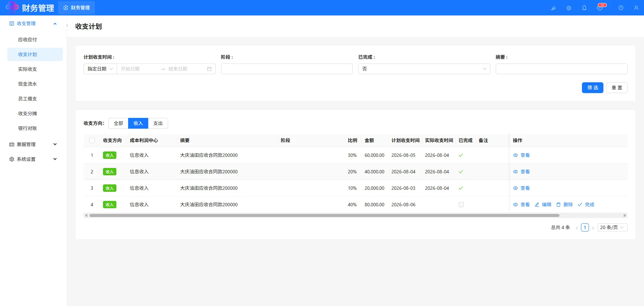Open the notification bell
The width and height of the screenshot is (644, 306).
pyautogui.click(x=584, y=8)
